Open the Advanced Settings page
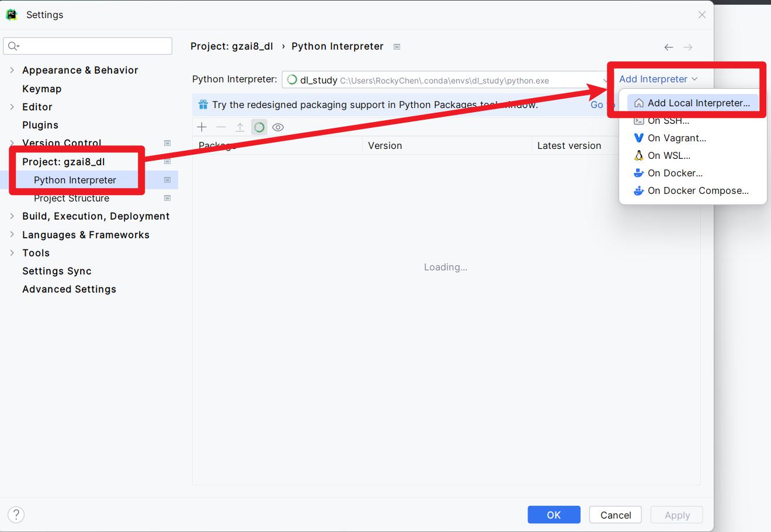Screen dimensions: 771x532 tap(69, 289)
